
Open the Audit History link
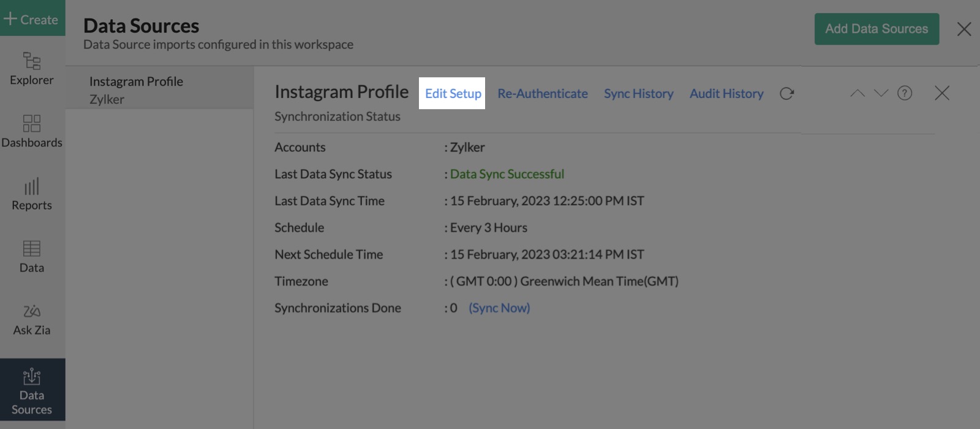click(726, 93)
